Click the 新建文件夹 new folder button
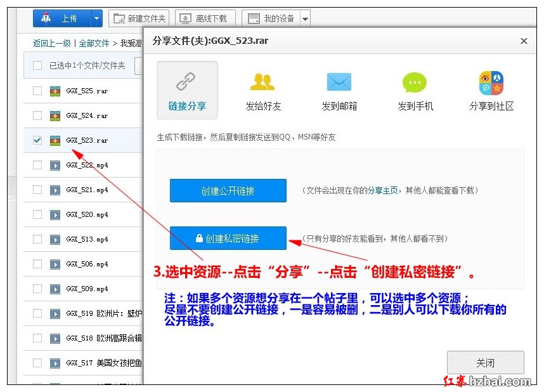544x392 pixels. (x=139, y=18)
